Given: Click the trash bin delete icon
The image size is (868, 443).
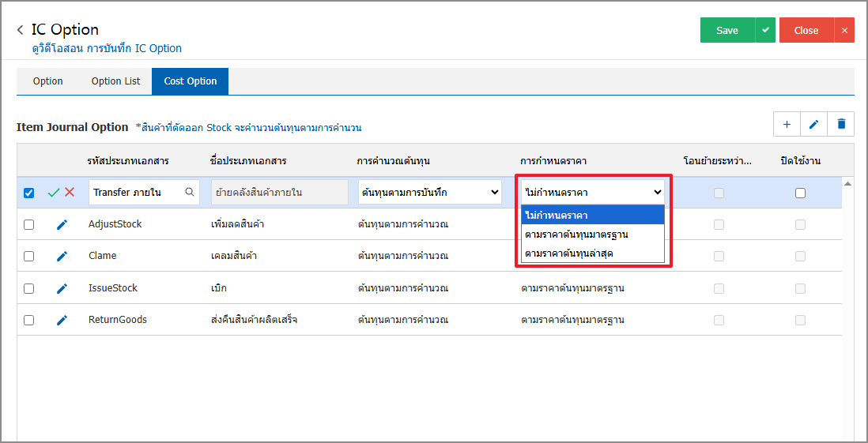Looking at the screenshot, I should tap(841, 124).
